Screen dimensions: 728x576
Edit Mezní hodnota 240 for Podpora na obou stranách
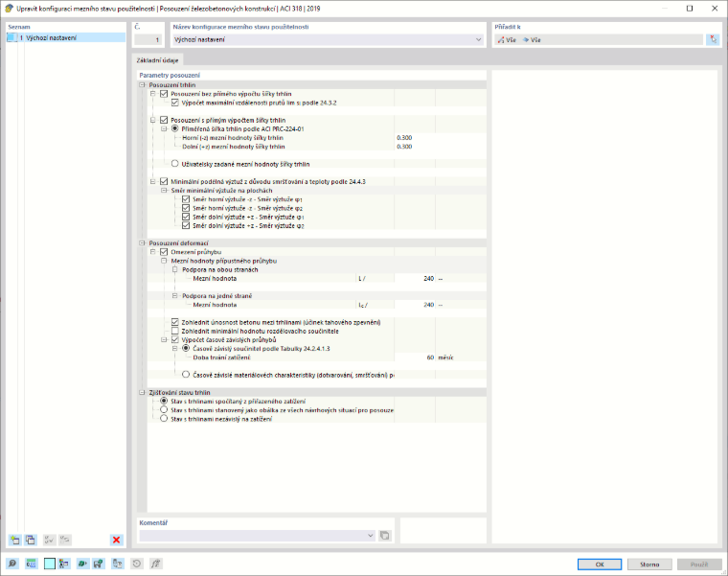tap(415, 279)
